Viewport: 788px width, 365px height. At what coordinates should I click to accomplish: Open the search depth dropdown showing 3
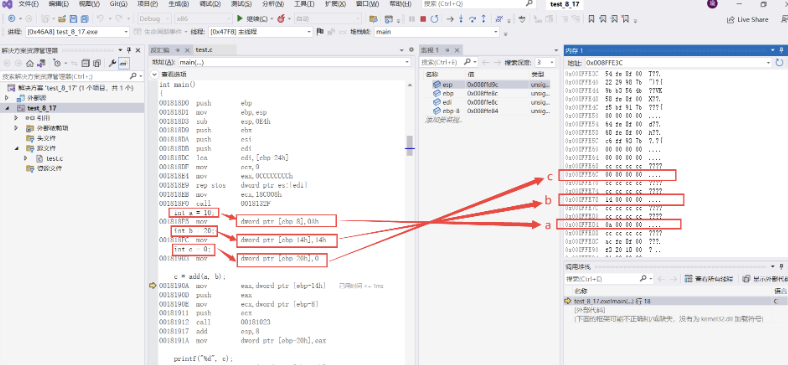tap(545, 62)
